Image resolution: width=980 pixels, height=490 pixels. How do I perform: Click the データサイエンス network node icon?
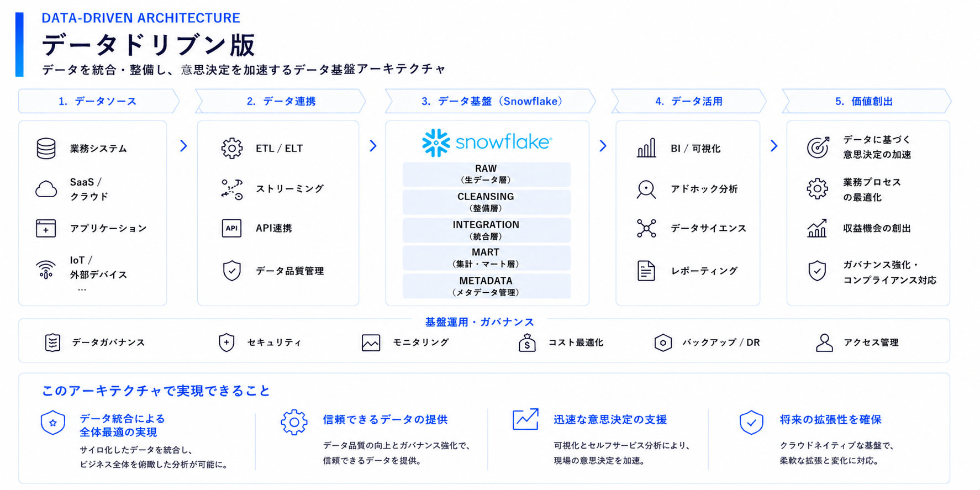pyautogui.click(x=646, y=228)
